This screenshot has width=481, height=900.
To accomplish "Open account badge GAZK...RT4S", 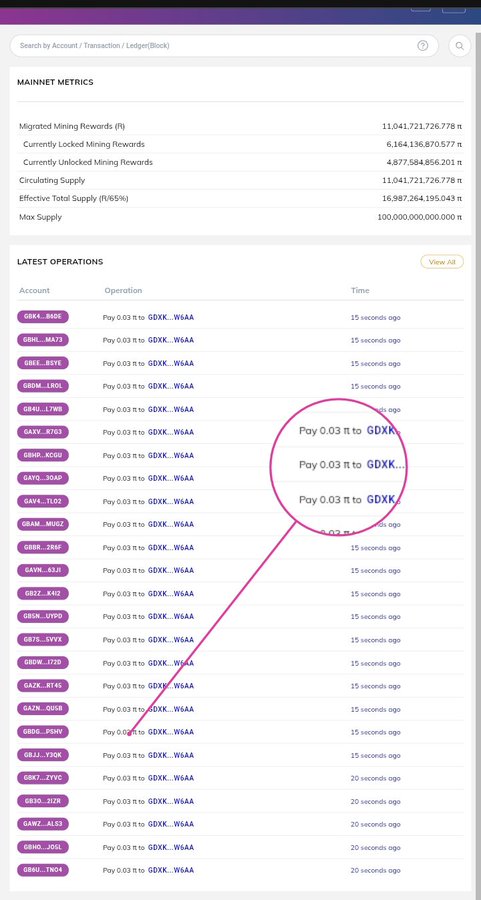I will pyautogui.click(x=43, y=686).
